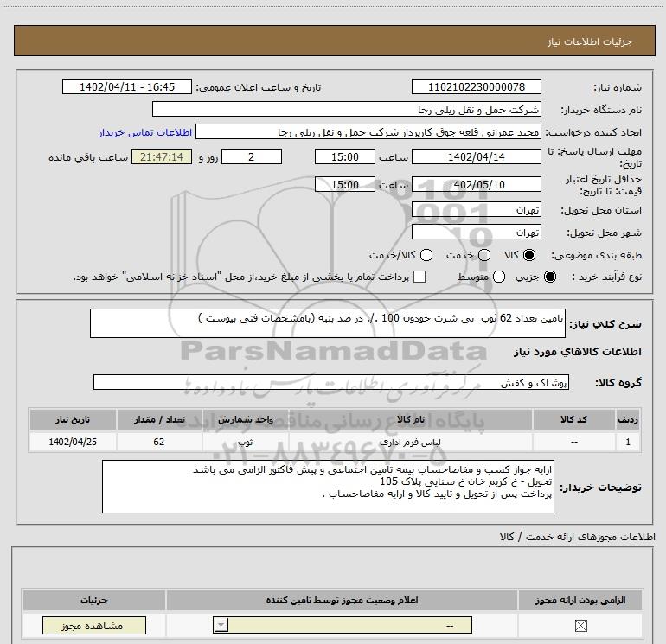The image size is (666, 644).
Task: Click the buyer notes text area
Action: coord(328,487)
